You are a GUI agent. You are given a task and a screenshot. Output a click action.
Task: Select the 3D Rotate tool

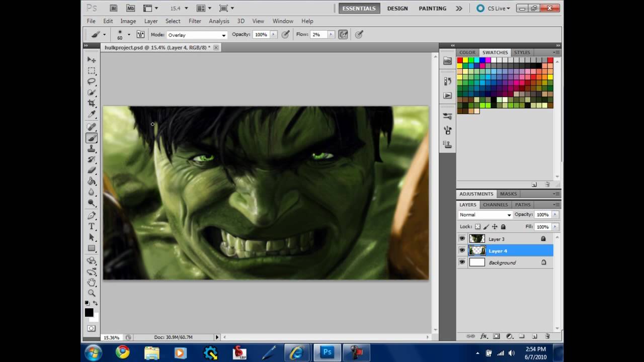pyautogui.click(x=92, y=260)
